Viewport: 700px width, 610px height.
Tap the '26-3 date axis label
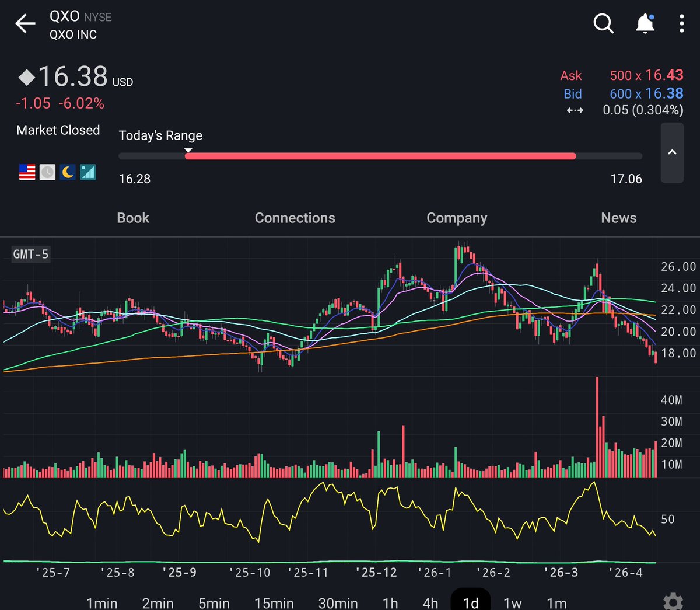pyautogui.click(x=561, y=572)
